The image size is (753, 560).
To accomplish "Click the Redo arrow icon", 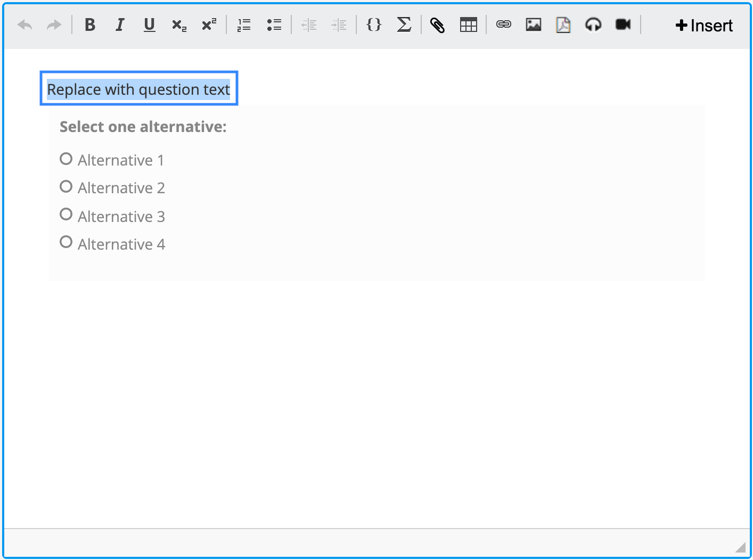I will click(x=54, y=25).
